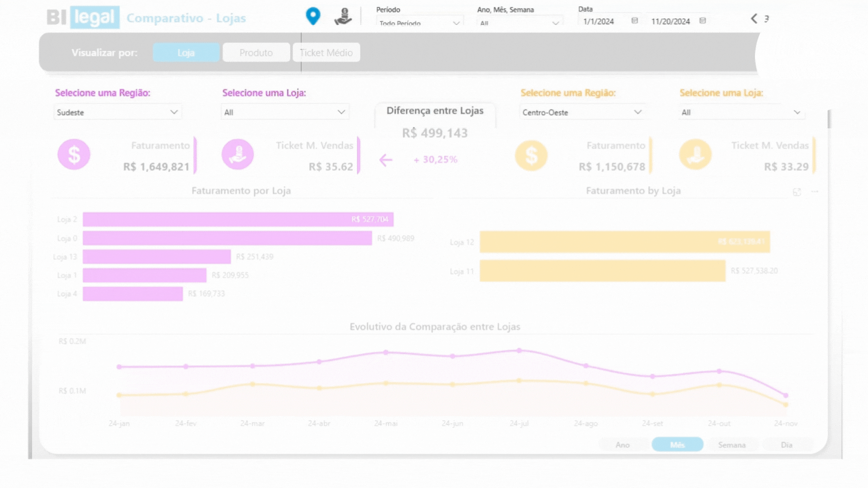Click the yellow Ticket M. Vendas icon
This screenshot has height=488, width=868.
point(695,155)
